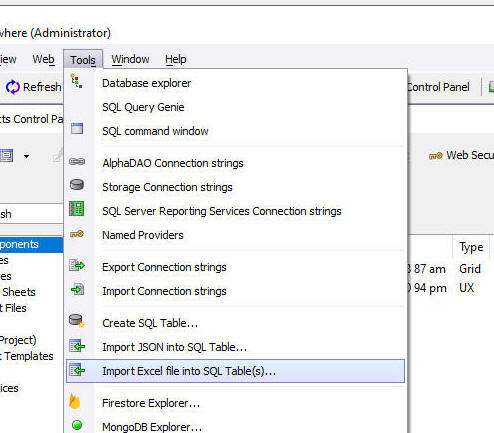494x433 pixels.
Task: Click the Named Providers key icon
Action: 77,234
